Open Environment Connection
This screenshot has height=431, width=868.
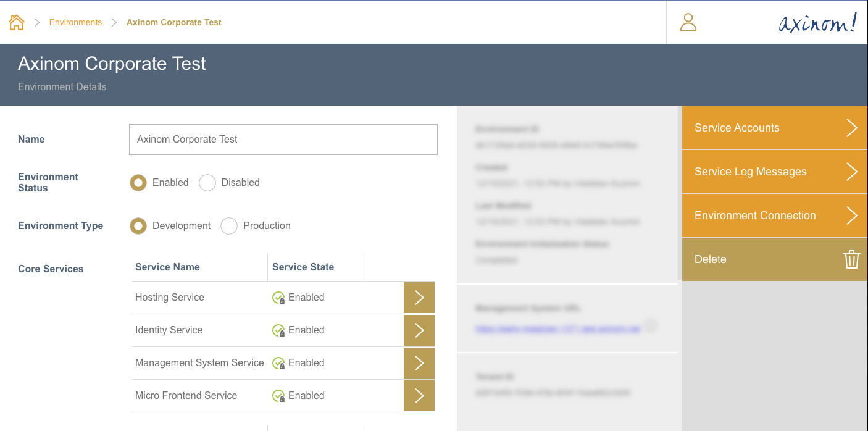tap(774, 215)
